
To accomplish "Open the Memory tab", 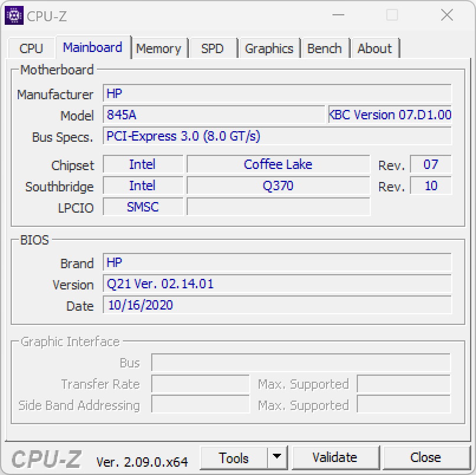I will [158, 48].
